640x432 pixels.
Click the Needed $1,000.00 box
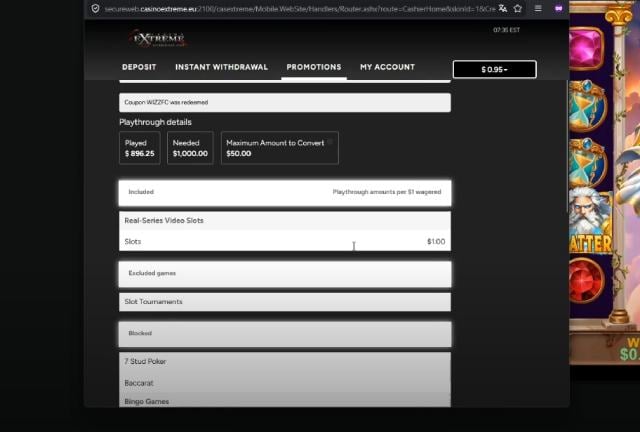(190, 148)
